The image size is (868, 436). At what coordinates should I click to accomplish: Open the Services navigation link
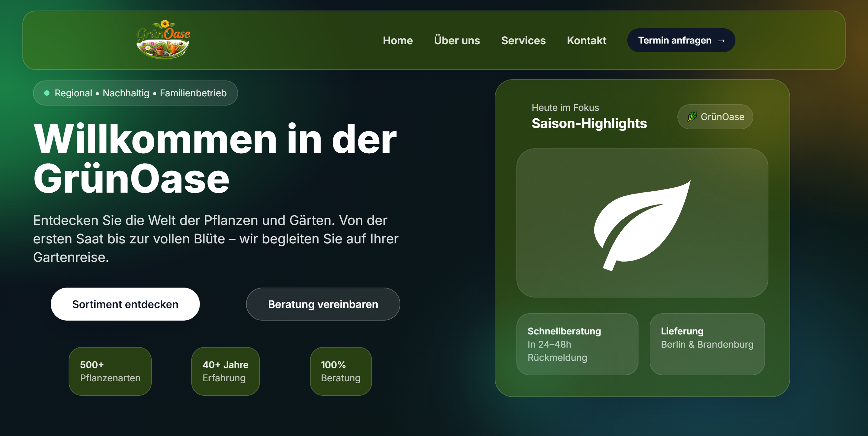523,41
